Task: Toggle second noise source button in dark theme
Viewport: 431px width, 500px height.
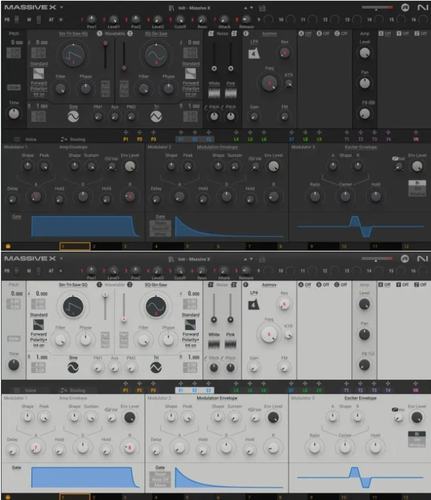Action: pos(234,34)
